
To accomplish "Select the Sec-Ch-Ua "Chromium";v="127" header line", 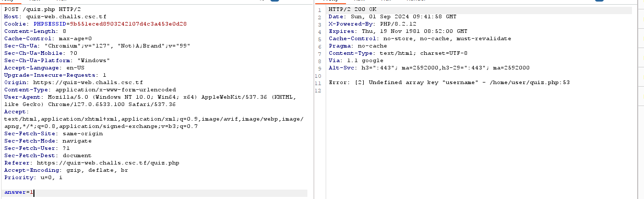I will pos(97,46).
